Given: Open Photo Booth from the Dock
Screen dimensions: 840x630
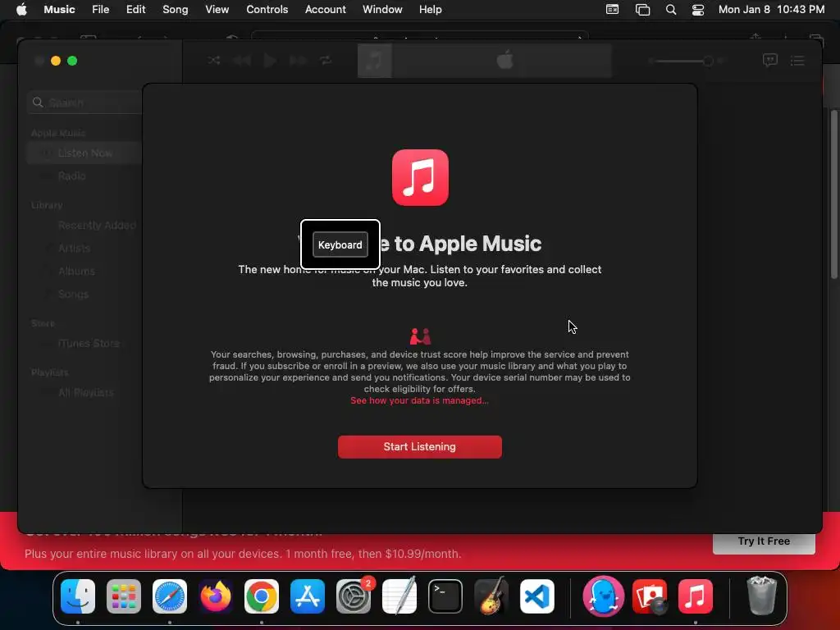Looking at the screenshot, I should point(650,596).
